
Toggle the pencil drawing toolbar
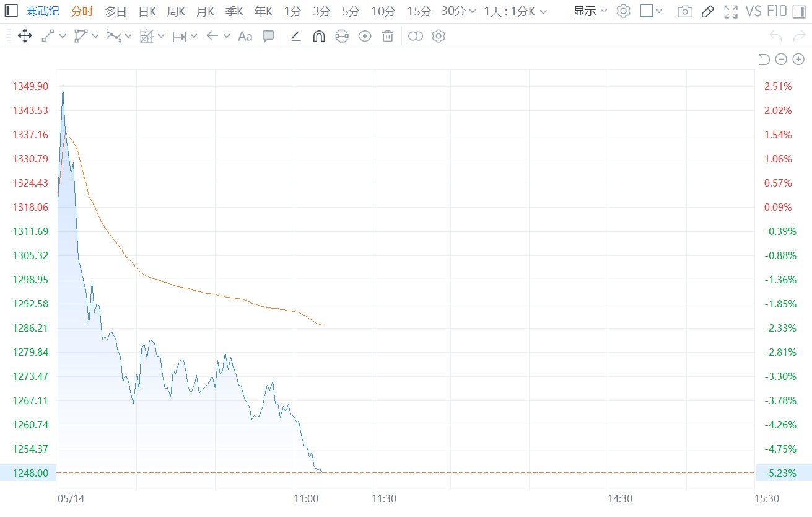[x=708, y=11]
